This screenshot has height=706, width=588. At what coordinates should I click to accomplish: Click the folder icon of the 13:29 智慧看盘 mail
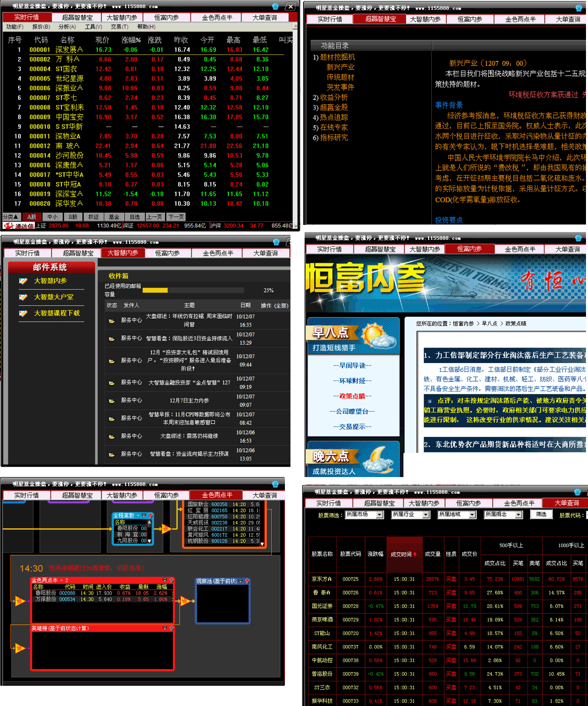click(x=111, y=338)
